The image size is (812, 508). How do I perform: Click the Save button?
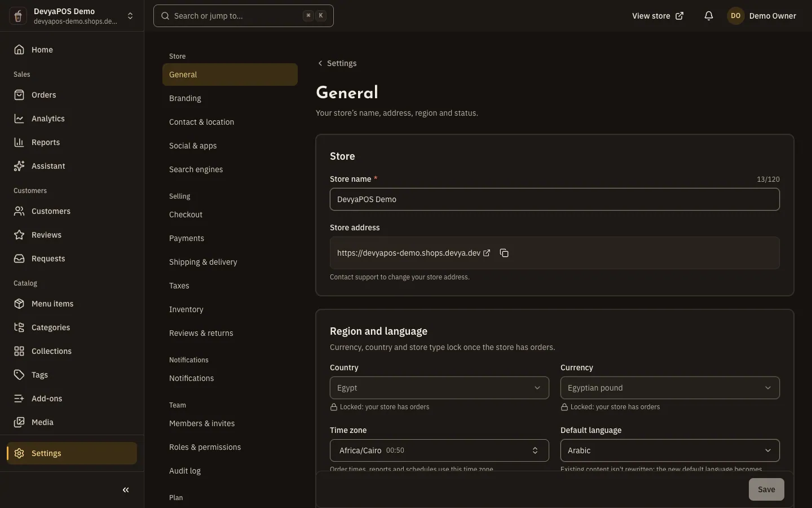(766, 489)
